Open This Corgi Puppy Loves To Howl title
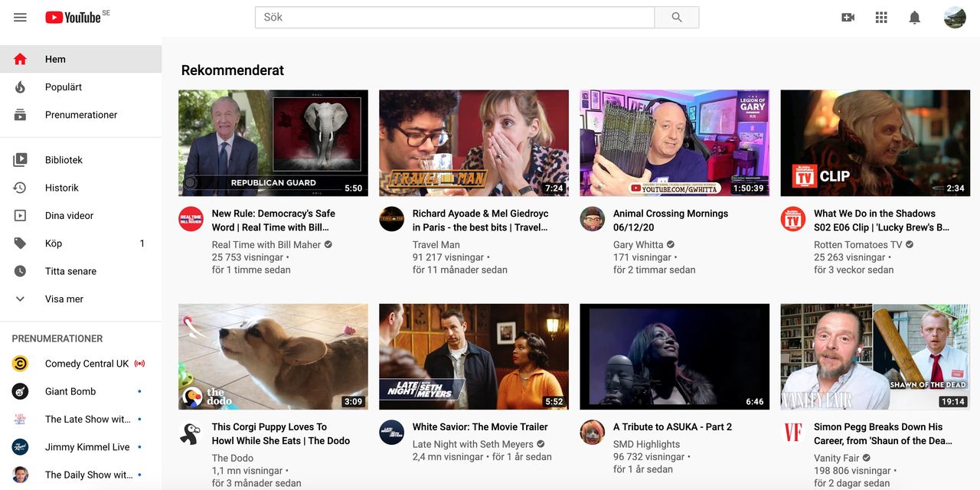 tap(281, 434)
